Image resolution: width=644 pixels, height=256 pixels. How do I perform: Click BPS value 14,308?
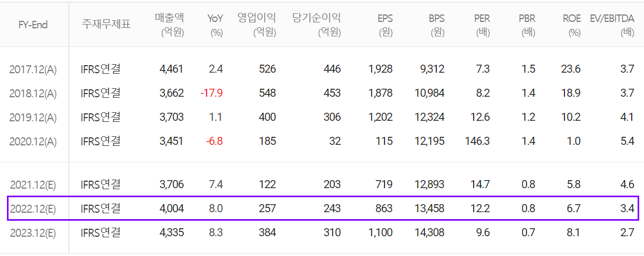coord(429,232)
